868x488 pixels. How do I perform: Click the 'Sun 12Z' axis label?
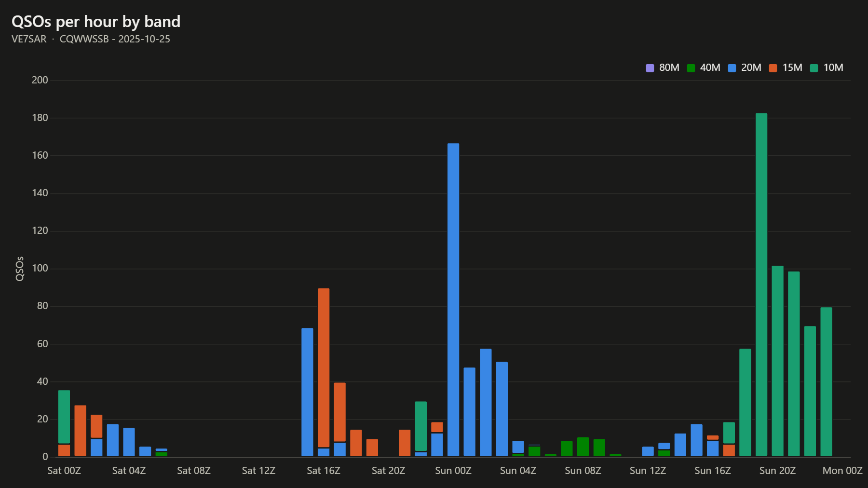tap(648, 471)
